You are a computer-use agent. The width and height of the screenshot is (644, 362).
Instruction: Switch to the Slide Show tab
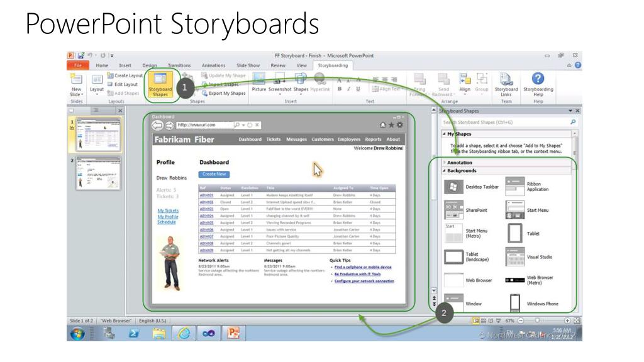coord(248,65)
